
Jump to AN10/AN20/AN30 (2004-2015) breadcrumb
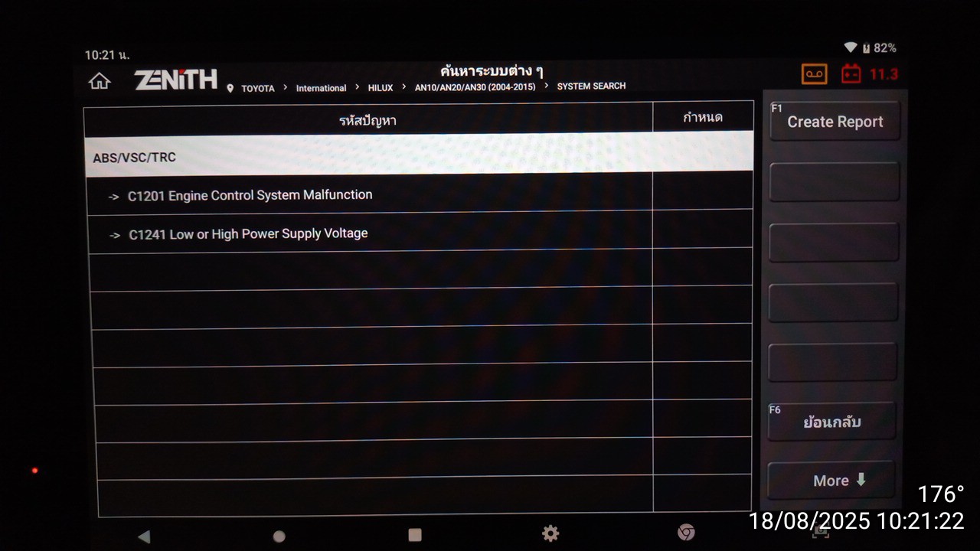click(x=475, y=87)
